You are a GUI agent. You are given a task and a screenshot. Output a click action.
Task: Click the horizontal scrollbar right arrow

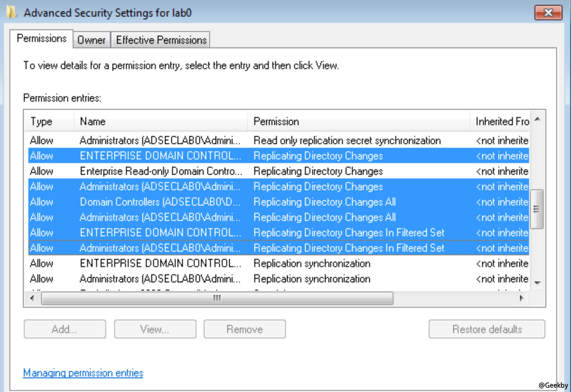[x=521, y=298]
